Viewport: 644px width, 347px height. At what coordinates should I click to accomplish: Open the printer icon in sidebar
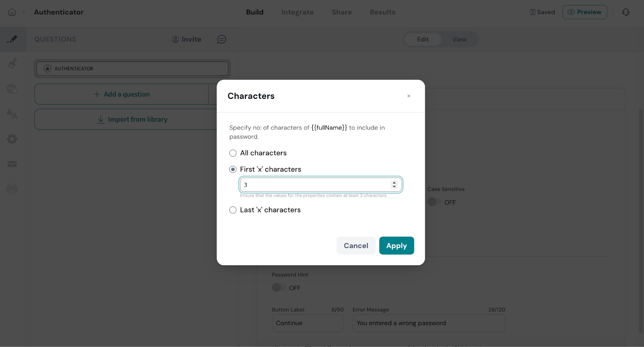12,189
